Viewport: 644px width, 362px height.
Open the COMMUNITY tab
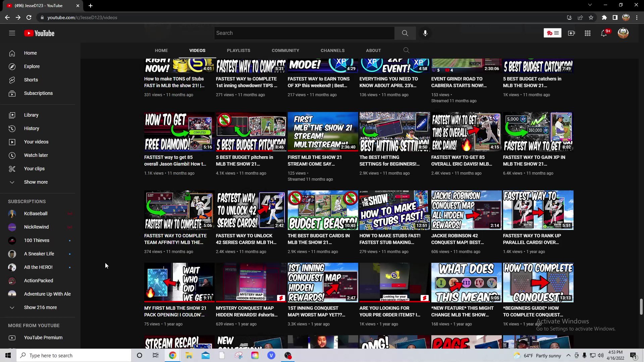pos(285,50)
